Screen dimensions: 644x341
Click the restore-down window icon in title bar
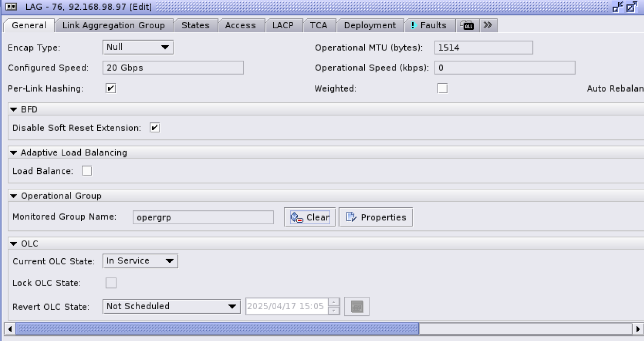pos(618,7)
